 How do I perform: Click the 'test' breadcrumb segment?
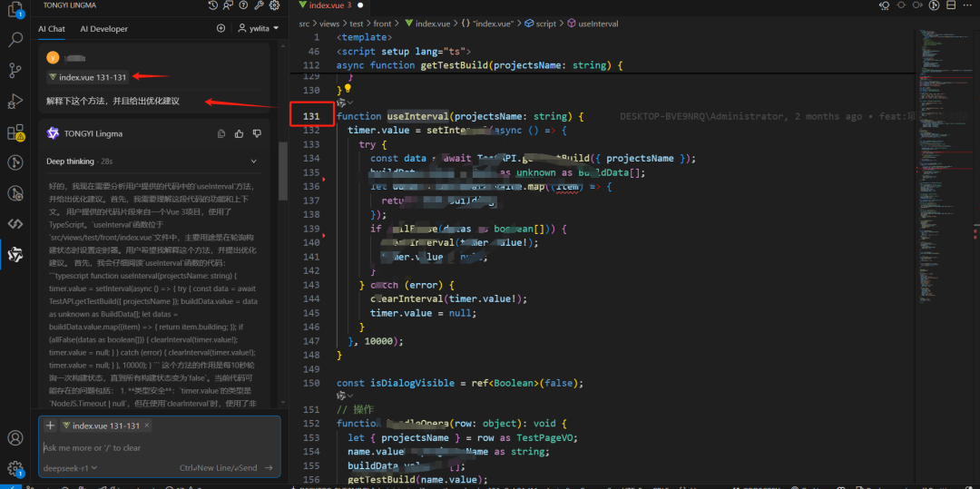coord(357,24)
